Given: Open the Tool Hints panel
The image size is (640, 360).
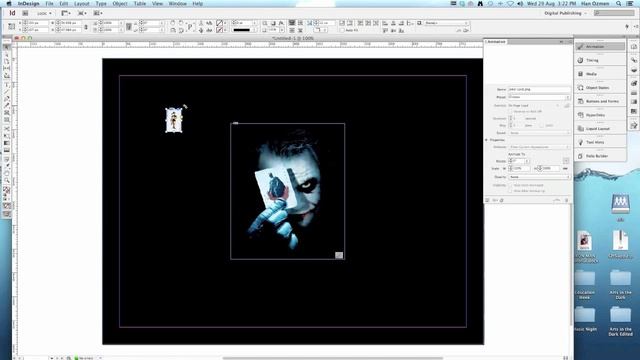Looking at the screenshot, I should click(600, 142).
